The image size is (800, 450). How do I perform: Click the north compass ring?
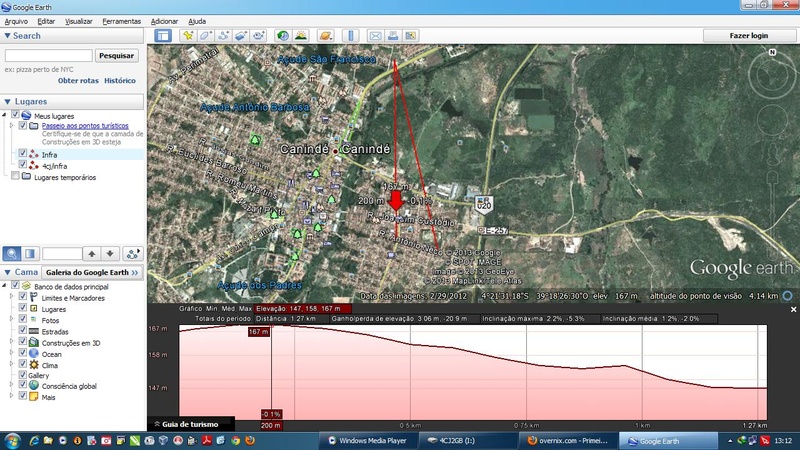coord(772,74)
